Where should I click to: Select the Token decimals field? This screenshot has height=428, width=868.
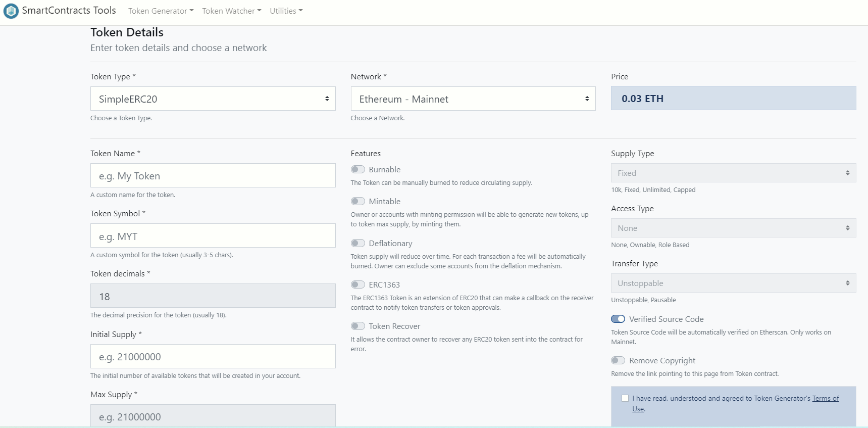(213, 296)
